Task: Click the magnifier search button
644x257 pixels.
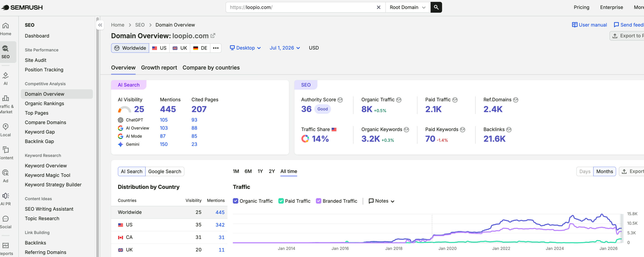Action: [x=436, y=7]
